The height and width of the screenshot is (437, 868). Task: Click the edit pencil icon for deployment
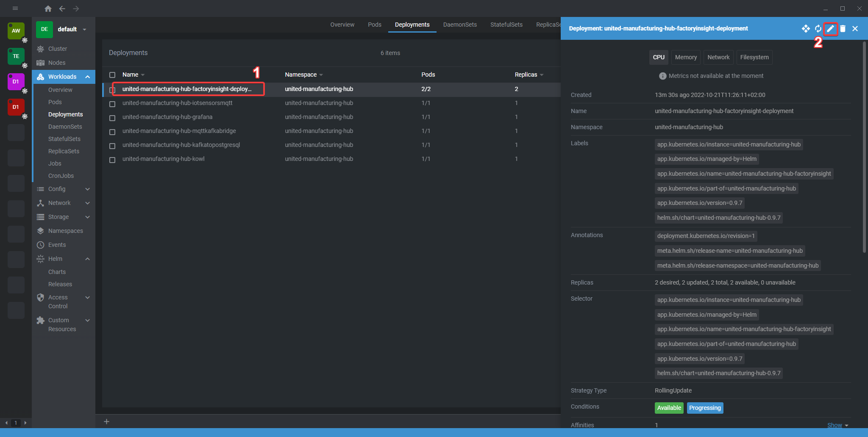pos(830,29)
